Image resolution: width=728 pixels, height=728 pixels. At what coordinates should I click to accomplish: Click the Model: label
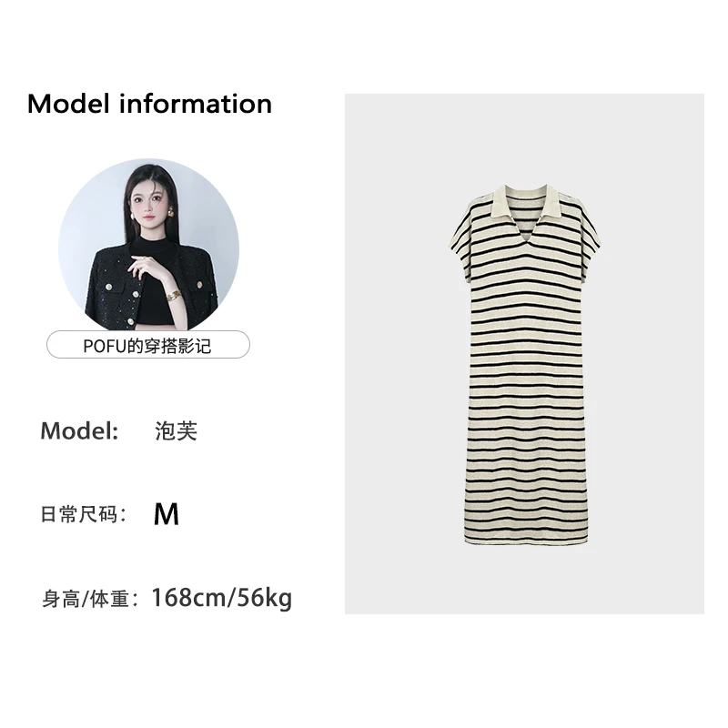[x=79, y=430]
